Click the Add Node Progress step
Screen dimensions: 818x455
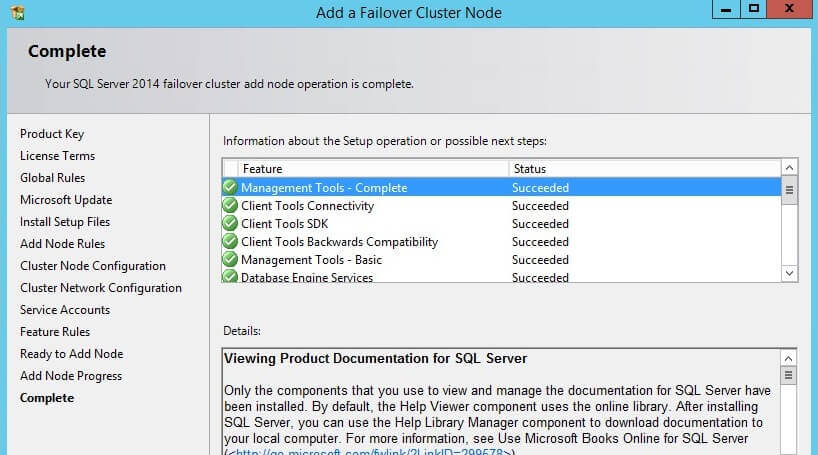(71, 376)
